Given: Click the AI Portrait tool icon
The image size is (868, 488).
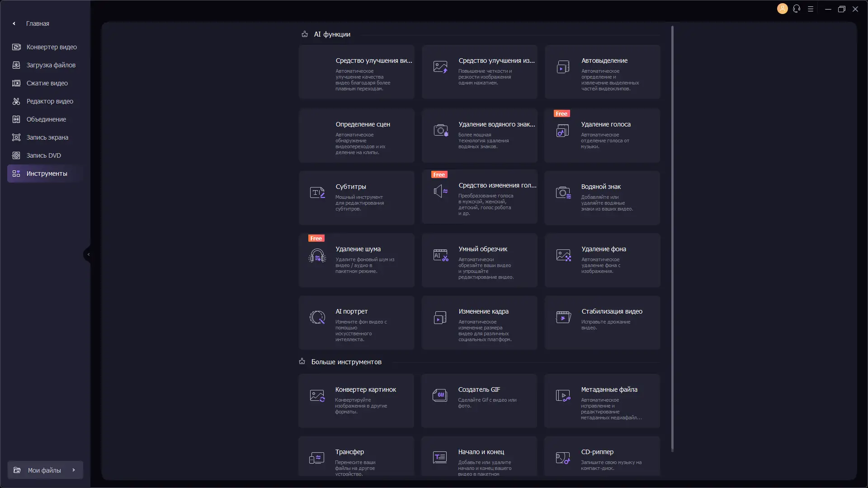Looking at the screenshot, I should pos(317,317).
